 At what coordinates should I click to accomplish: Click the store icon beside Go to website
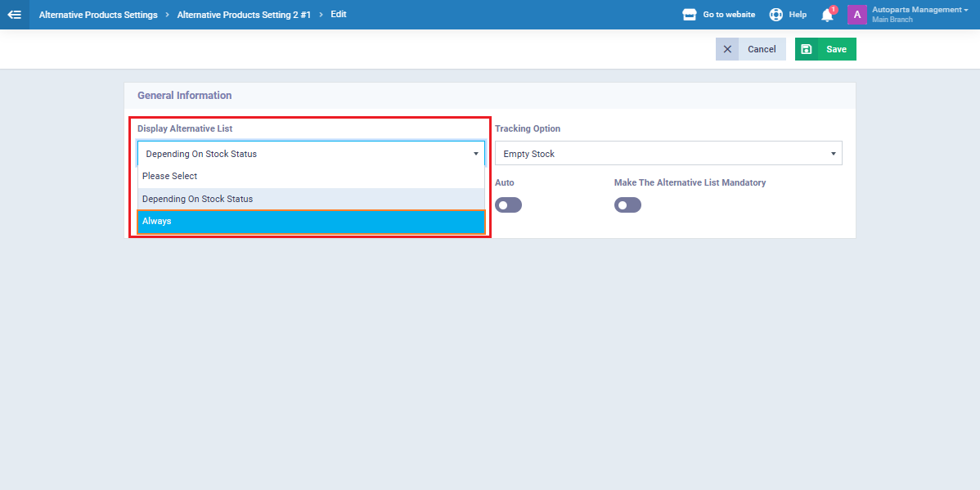pyautogui.click(x=690, y=15)
